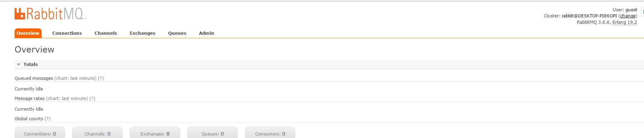Switch to the Connections tab
The width and height of the screenshot is (644, 138).
click(x=67, y=33)
